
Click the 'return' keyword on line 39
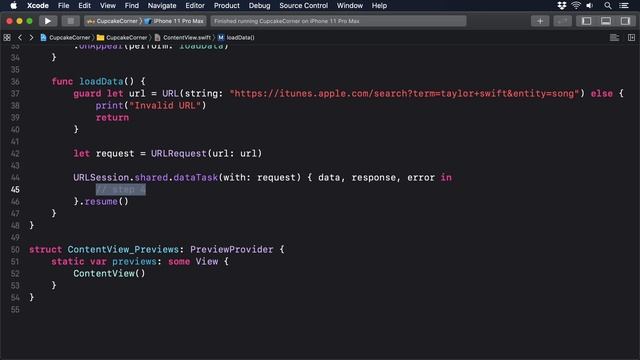click(x=112, y=118)
